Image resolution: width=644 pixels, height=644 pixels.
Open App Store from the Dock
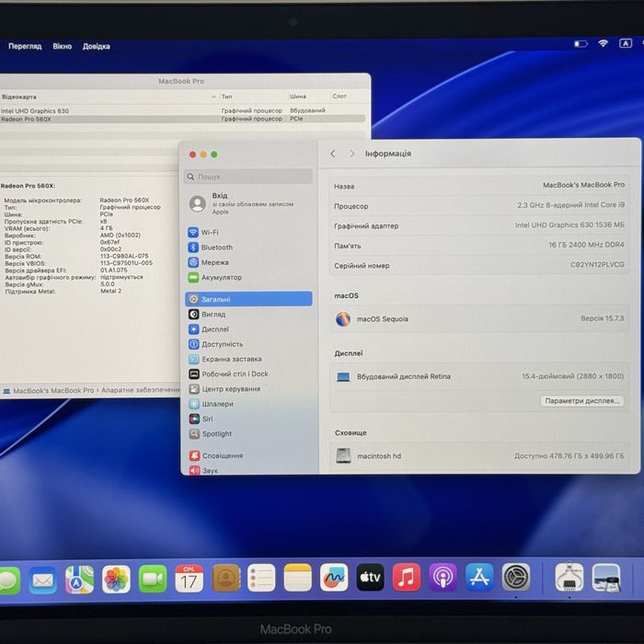(x=479, y=577)
